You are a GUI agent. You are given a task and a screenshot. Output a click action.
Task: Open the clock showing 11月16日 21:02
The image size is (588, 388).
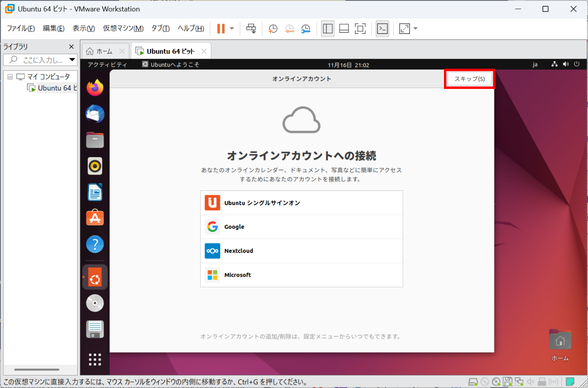click(x=348, y=65)
